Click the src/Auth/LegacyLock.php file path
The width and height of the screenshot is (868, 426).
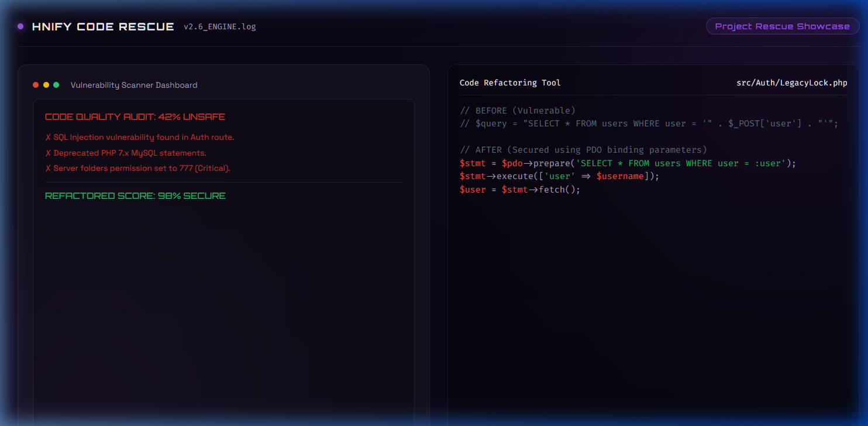(x=792, y=83)
